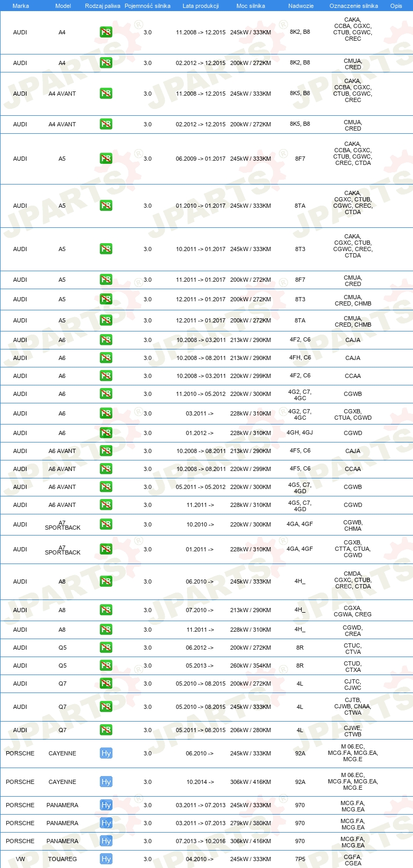Select the '06.2012 ->' production cell
Viewport: 413px width, 868px height.
coord(200,648)
